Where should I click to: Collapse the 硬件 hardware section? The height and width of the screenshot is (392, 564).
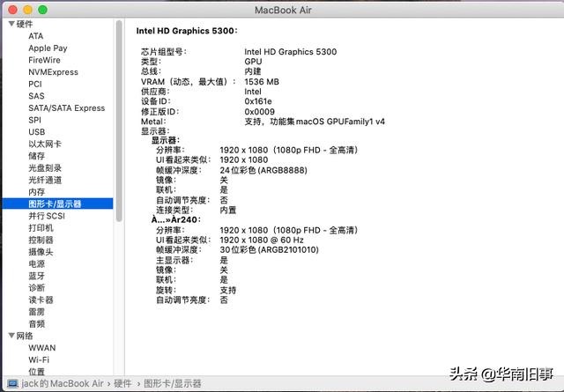[x=11, y=24]
